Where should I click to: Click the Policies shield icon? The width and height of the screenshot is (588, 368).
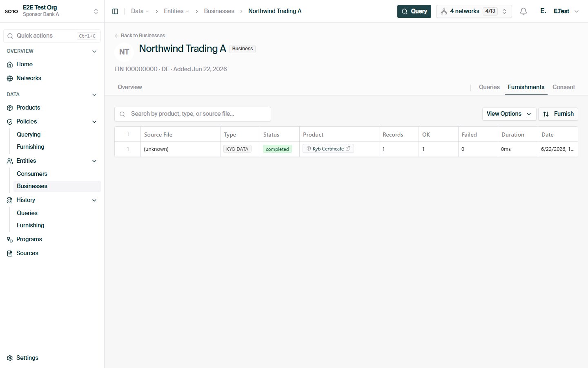10,122
